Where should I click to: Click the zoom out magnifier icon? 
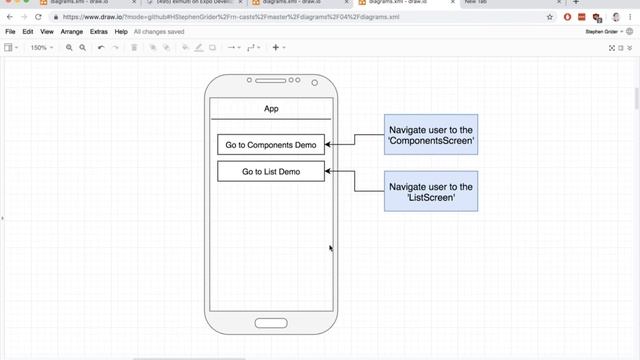click(82, 48)
